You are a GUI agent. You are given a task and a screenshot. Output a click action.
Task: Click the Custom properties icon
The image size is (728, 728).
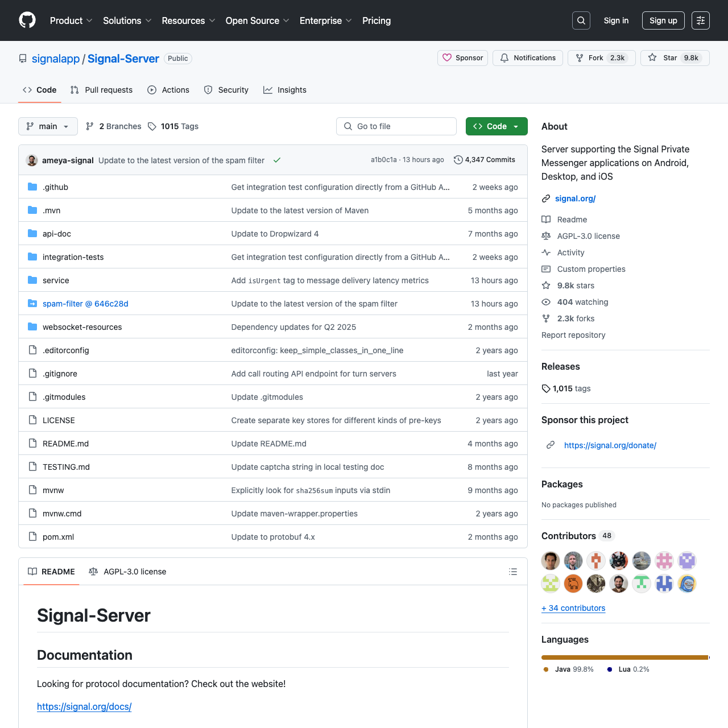[x=546, y=269]
